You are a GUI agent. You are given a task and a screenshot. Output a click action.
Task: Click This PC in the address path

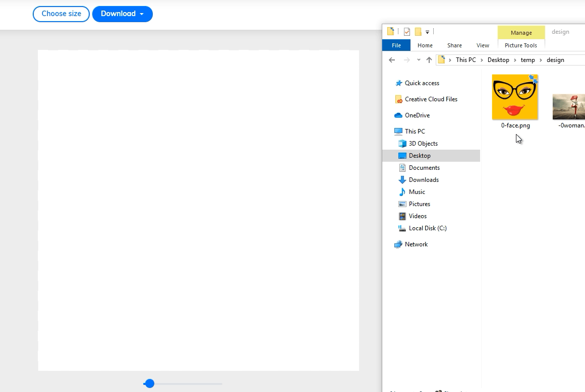tap(465, 59)
